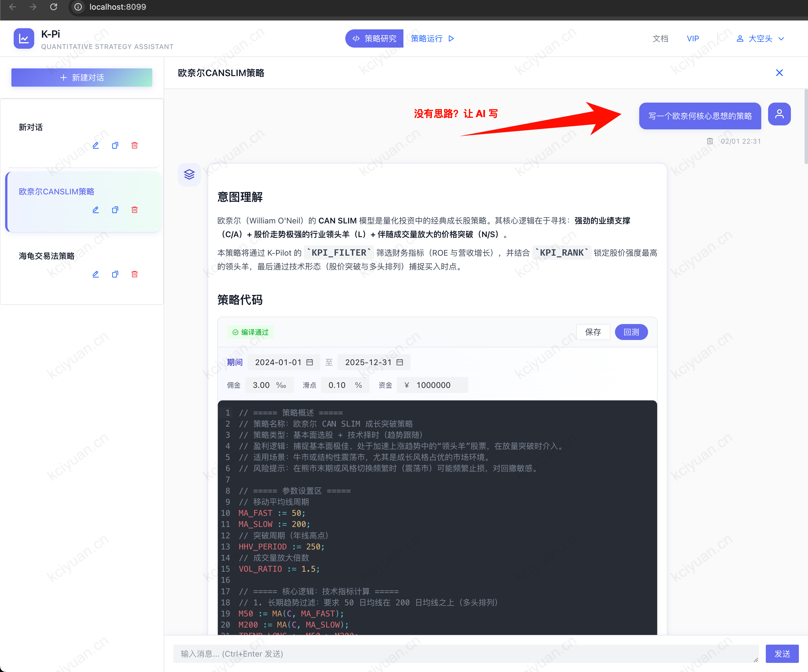Select the pencil edit icon on 新对话 conversation
This screenshot has height=672, width=808.
(96, 145)
